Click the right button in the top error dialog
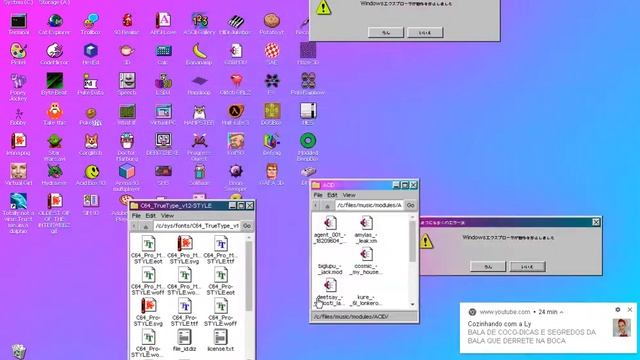The image size is (640, 360). [425, 33]
